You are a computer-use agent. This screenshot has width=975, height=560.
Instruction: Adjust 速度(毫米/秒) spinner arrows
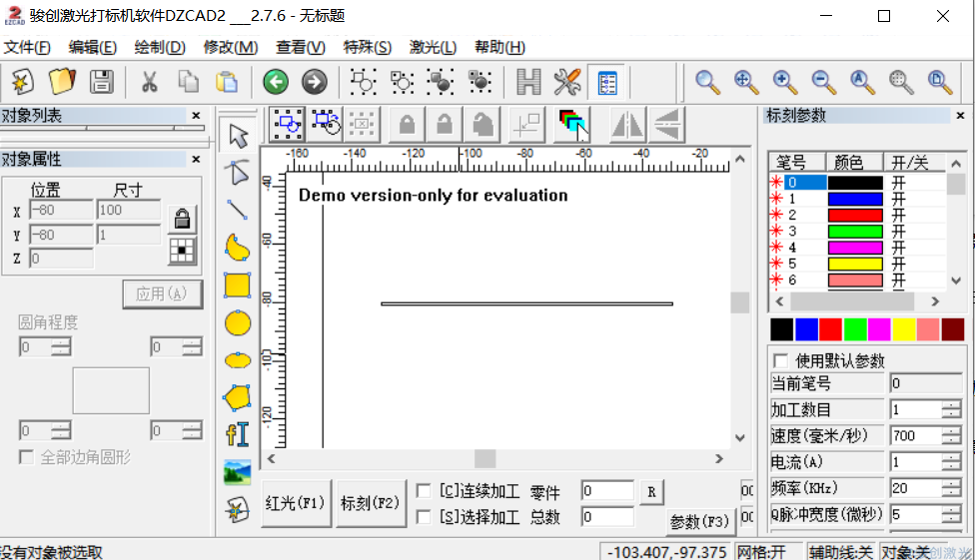coord(951,435)
